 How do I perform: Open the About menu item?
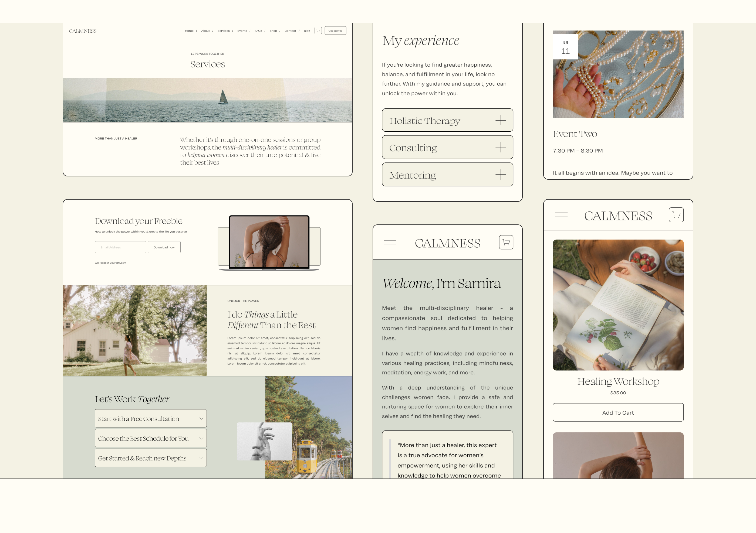coord(205,31)
